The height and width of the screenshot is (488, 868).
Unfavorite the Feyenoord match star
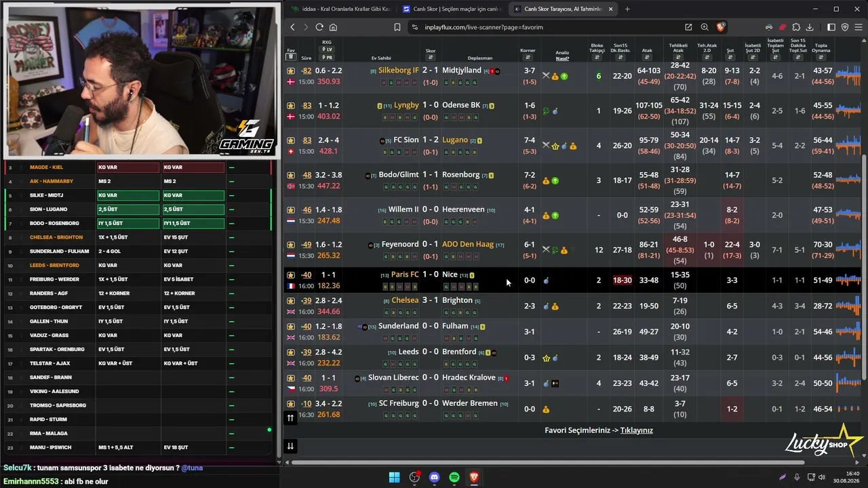[x=291, y=245]
